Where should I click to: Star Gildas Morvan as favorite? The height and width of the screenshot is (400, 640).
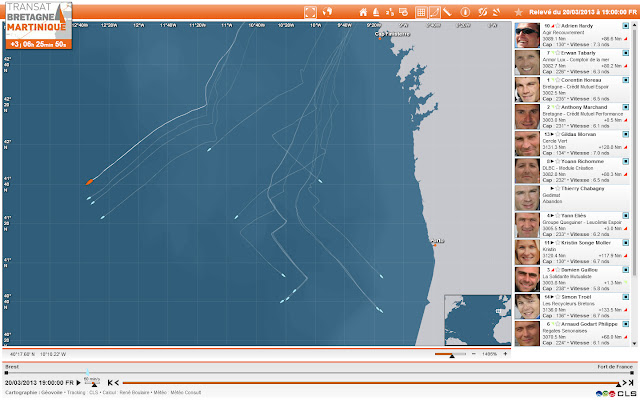point(558,134)
